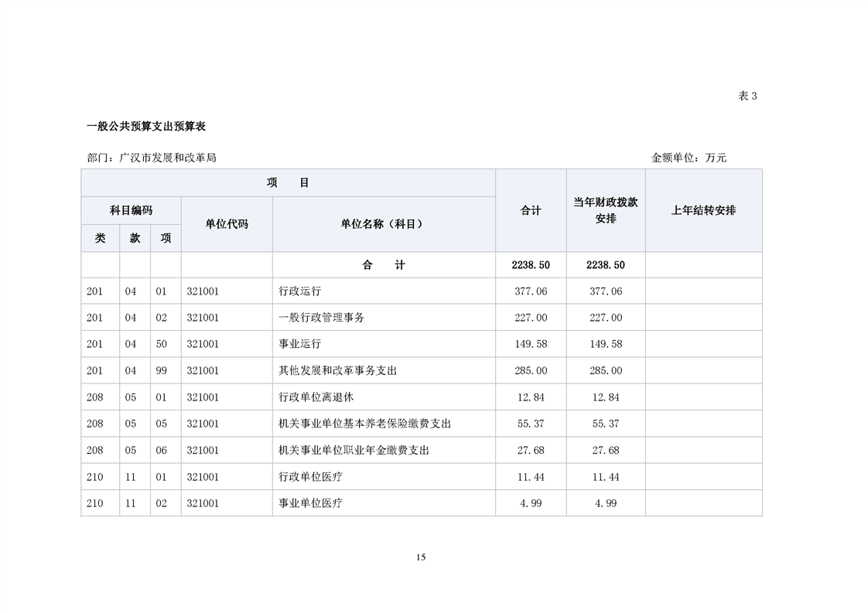The image size is (868, 613).
Task: Click the 款 sub-header cell
Action: [135, 238]
